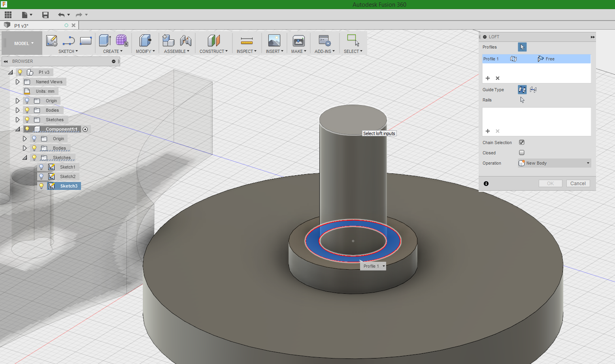Select the Press Pull modify icon
The image size is (615, 364).
click(145, 40)
